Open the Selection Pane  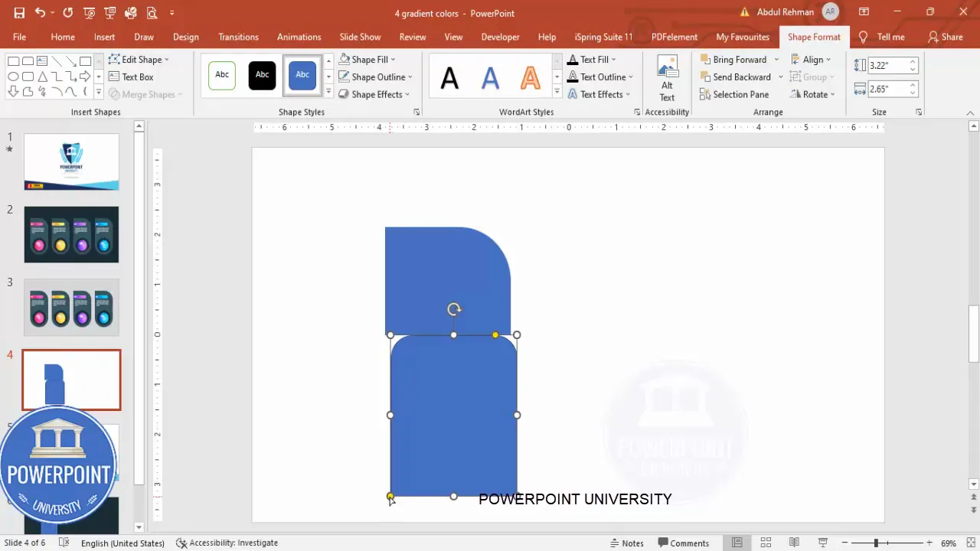tap(734, 94)
